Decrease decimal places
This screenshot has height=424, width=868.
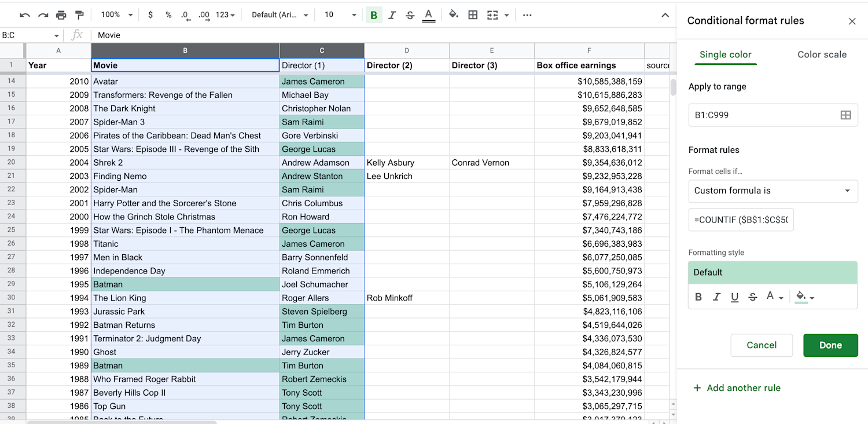185,15
